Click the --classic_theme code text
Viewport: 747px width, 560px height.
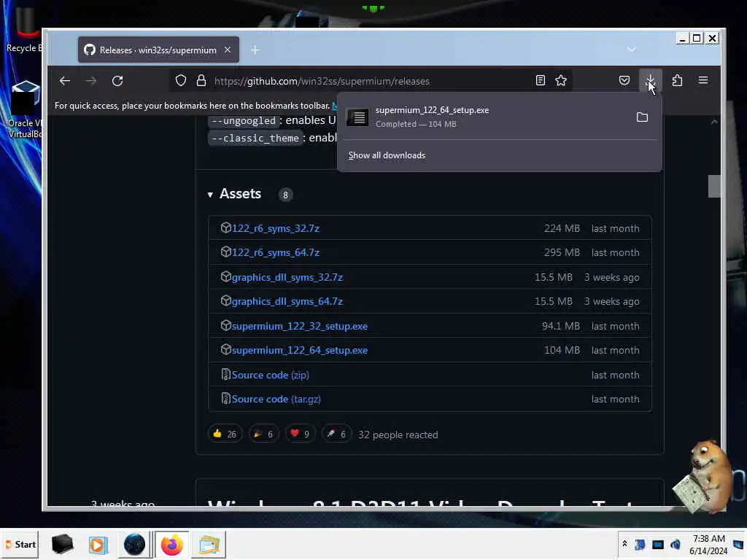[x=255, y=138]
